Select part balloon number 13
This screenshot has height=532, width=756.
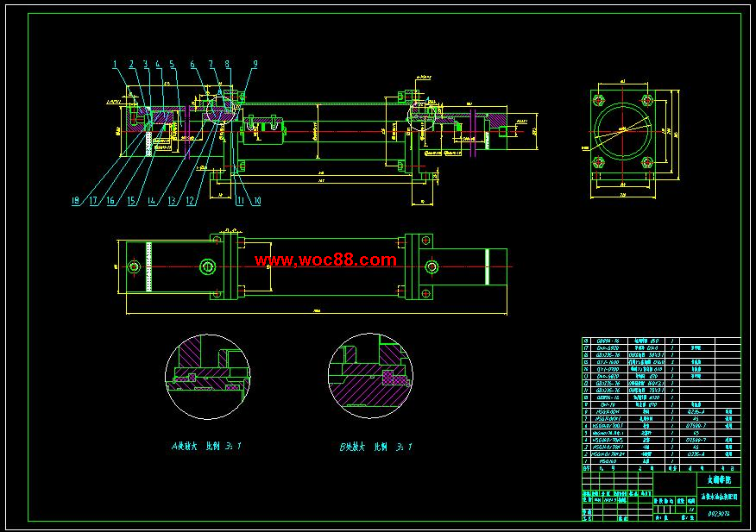(172, 201)
